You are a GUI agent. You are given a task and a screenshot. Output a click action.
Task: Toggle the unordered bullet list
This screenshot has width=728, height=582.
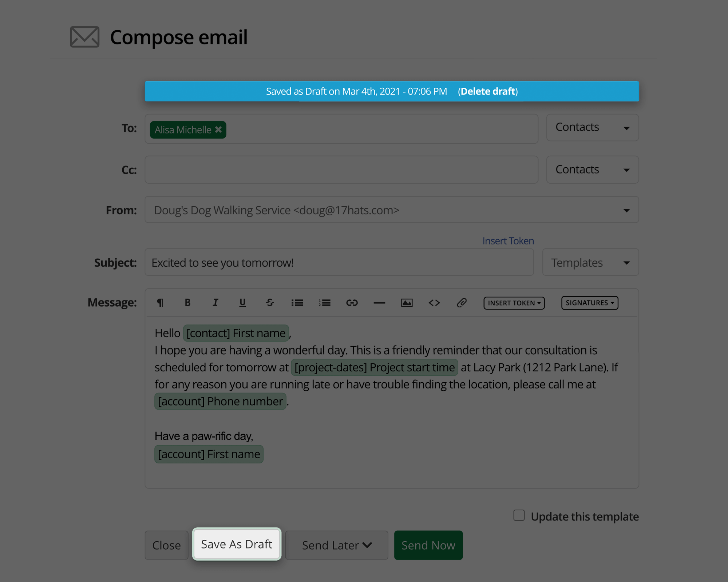click(297, 302)
